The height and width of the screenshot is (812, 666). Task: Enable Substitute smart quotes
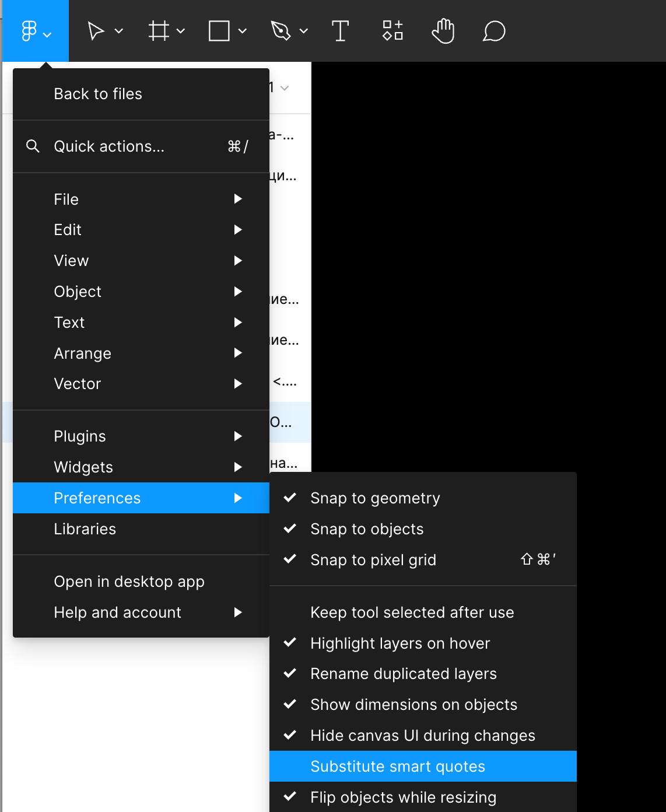click(398, 766)
